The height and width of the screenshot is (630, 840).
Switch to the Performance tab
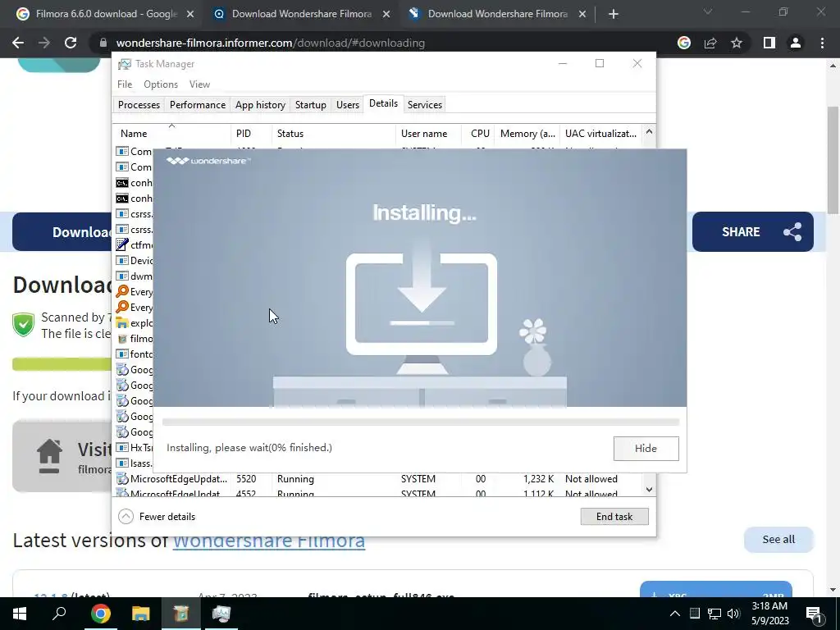tap(198, 104)
